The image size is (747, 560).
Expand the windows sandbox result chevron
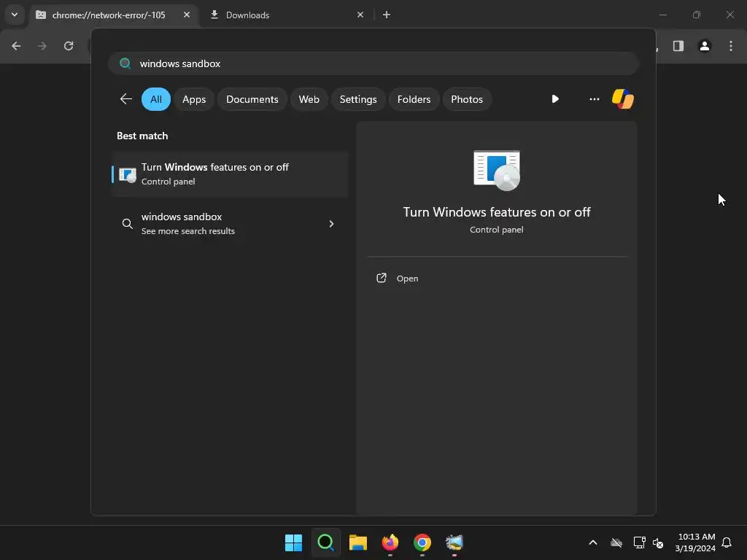click(331, 224)
